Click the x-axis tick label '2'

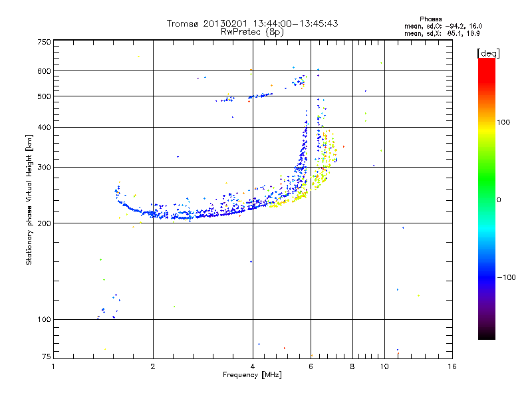point(153,366)
